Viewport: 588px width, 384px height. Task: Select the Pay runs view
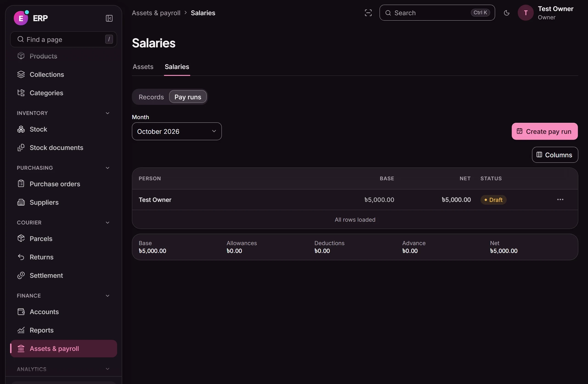pos(188,97)
